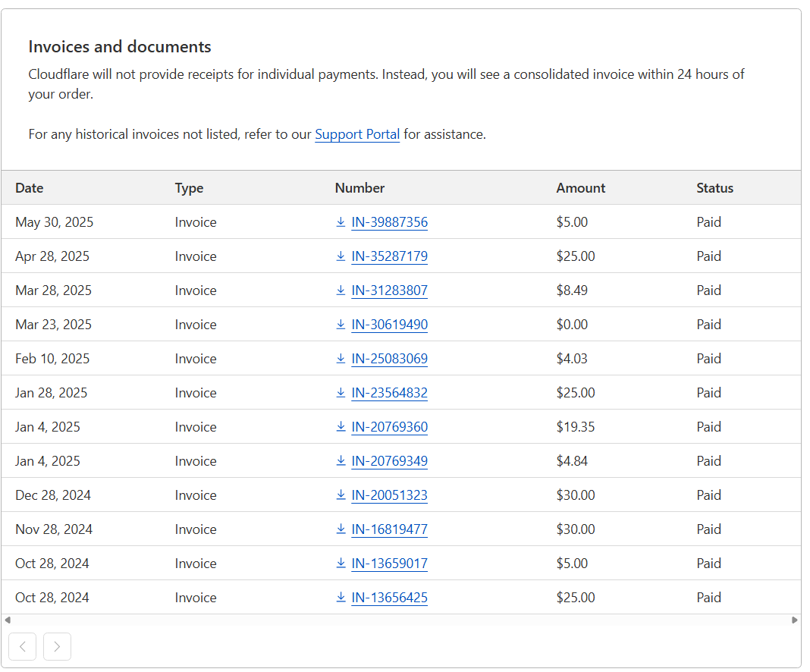Go to next invoices page
This screenshot has width=810, height=672.
pyautogui.click(x=57, y=646)
